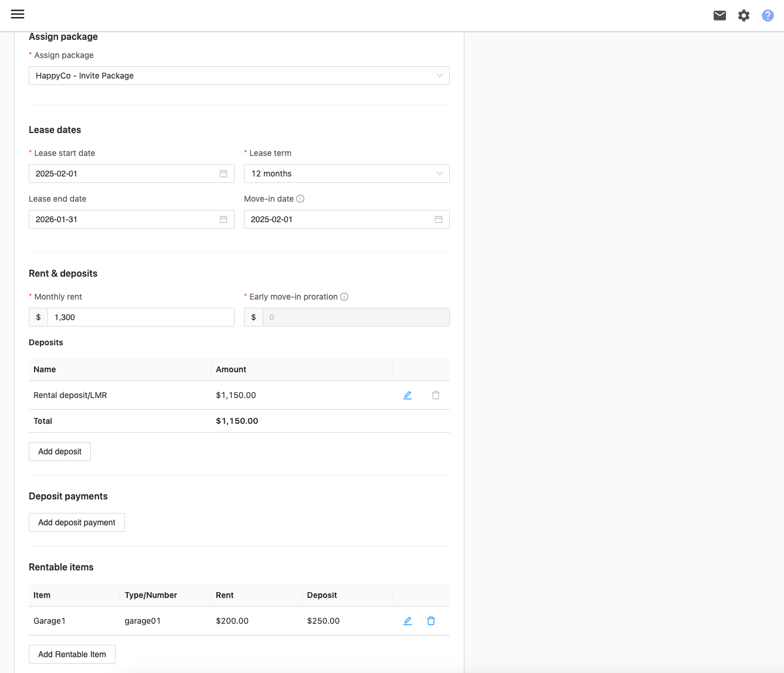Image resolution: width=784 pixels, height=673 pixels.
Task: Open settings gear icon
Action: tap(744, 15)
